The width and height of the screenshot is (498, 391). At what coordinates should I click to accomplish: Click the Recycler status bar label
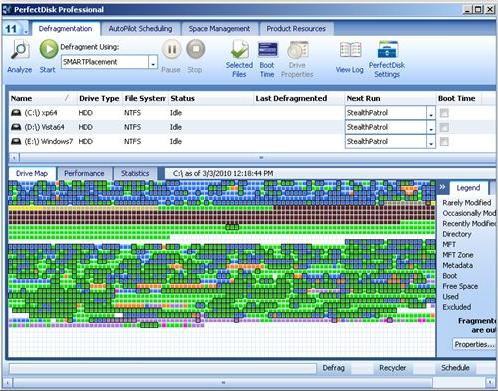(x=392, y=368)
